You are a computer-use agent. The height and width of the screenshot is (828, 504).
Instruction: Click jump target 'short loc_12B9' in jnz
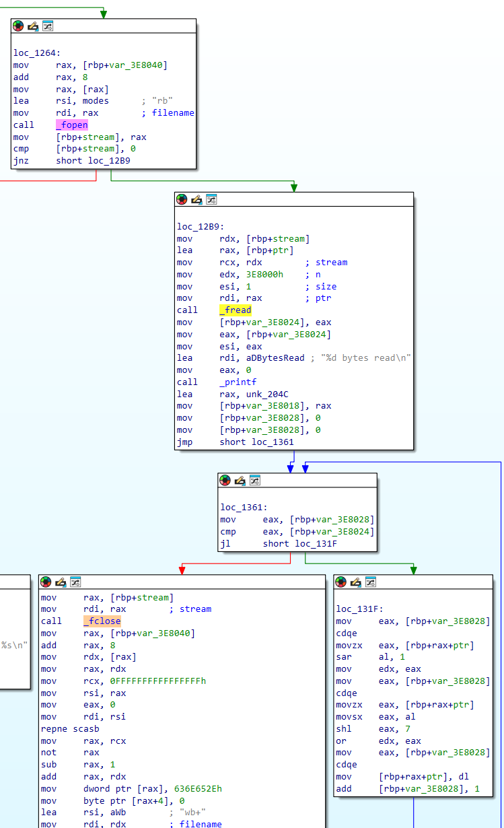tap(94, 161)
